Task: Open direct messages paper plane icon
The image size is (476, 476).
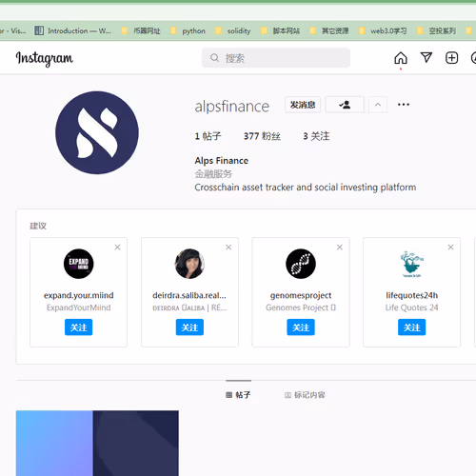Action: click(x=426, y=57)
